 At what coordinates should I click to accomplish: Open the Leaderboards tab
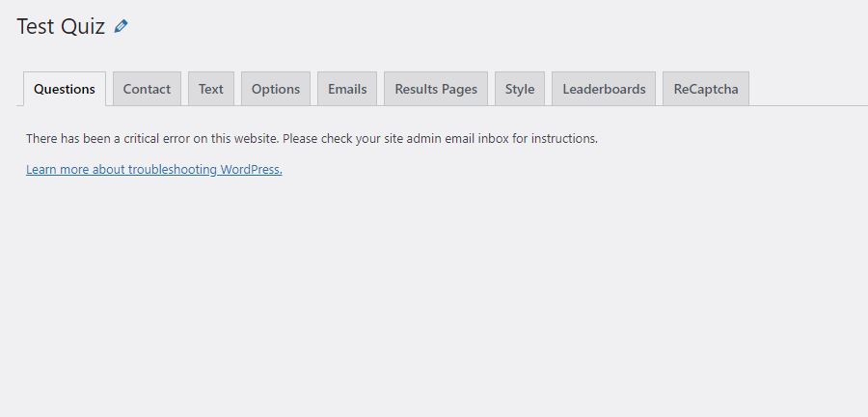pos(604,89)
